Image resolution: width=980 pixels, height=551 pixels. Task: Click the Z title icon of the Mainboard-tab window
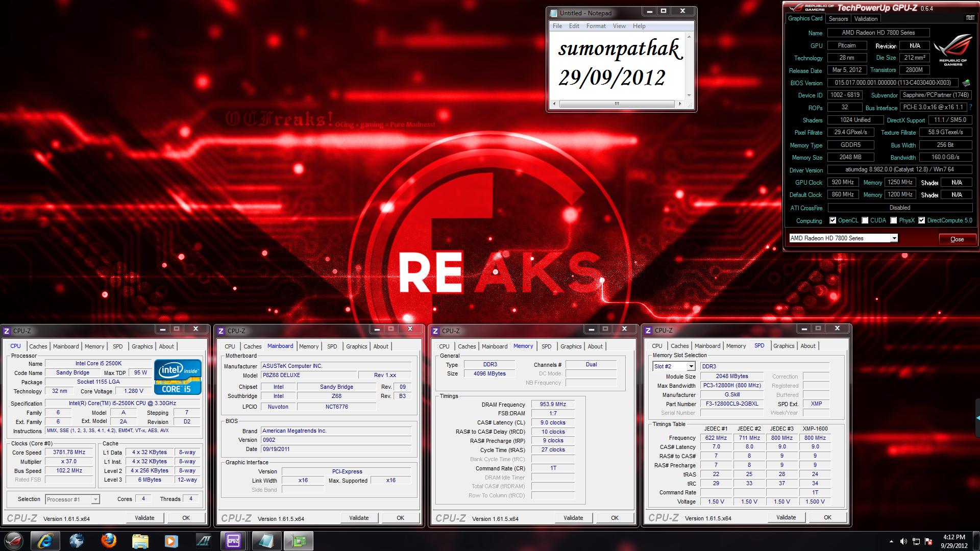[x=221, y=331]
